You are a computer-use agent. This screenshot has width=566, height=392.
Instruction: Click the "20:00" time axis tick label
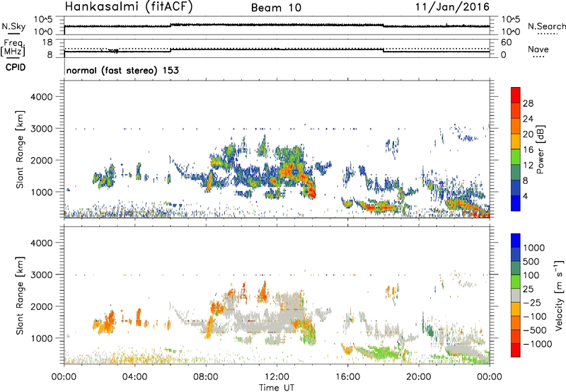(418, 377)
